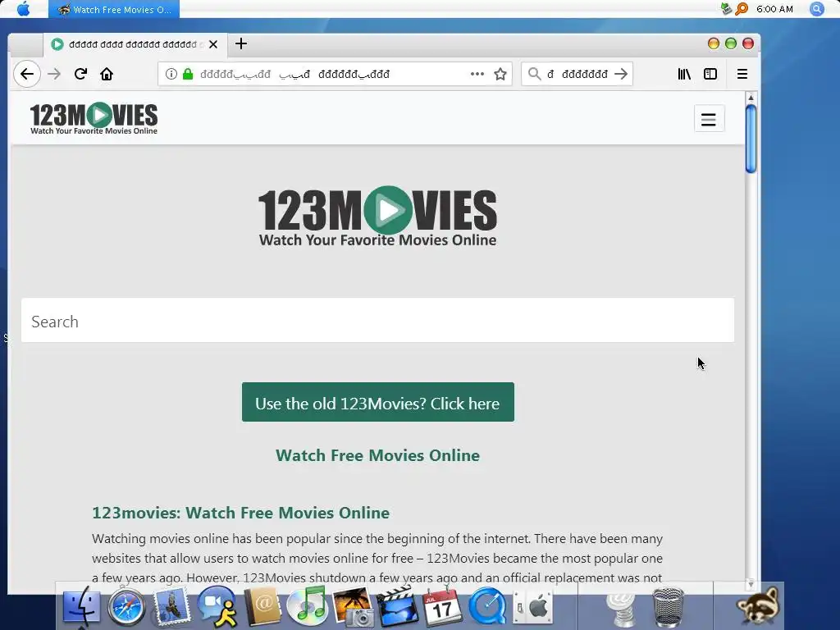Screen dimensions: 840x630
Task: Open the browser hamburger menu
Action: pos(742,74)
